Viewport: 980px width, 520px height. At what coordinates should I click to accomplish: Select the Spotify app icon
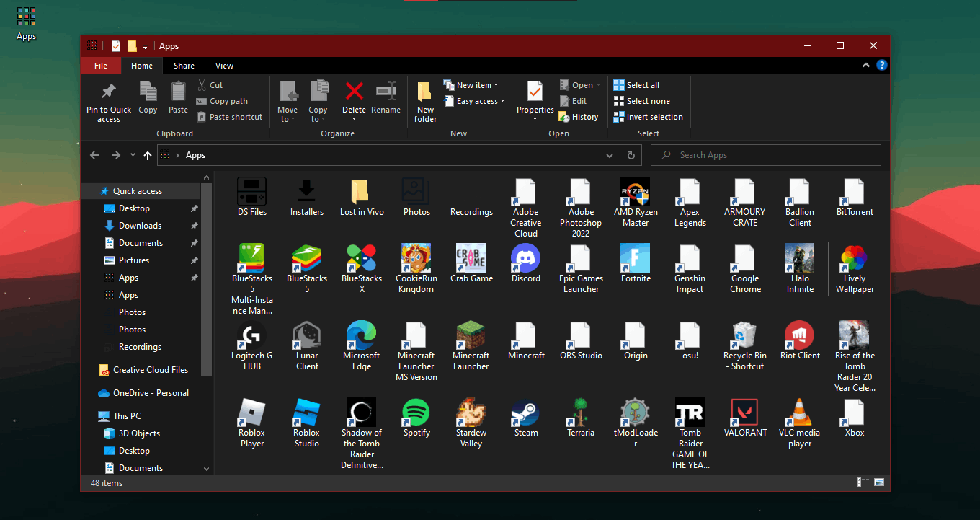coord(416,413)
